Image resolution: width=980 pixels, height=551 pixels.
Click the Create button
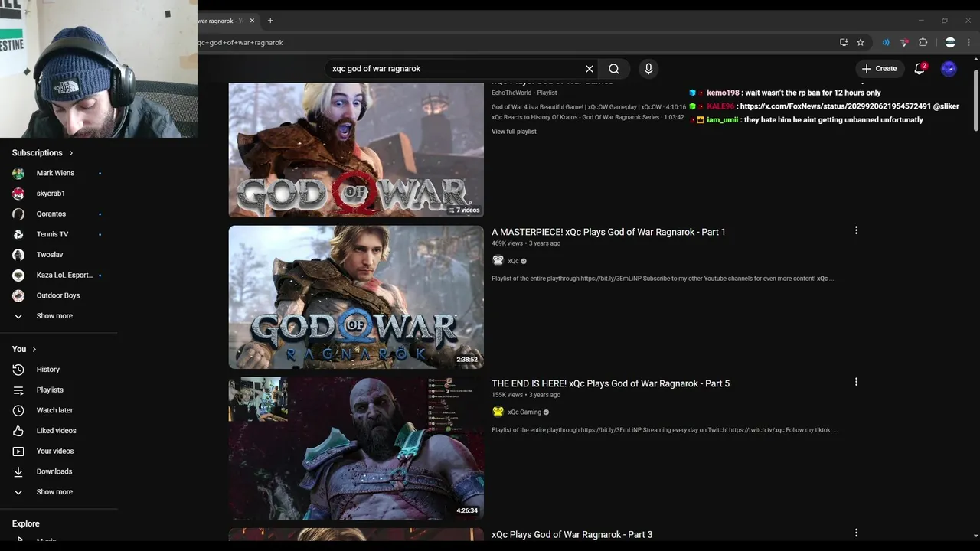(880, 69)
